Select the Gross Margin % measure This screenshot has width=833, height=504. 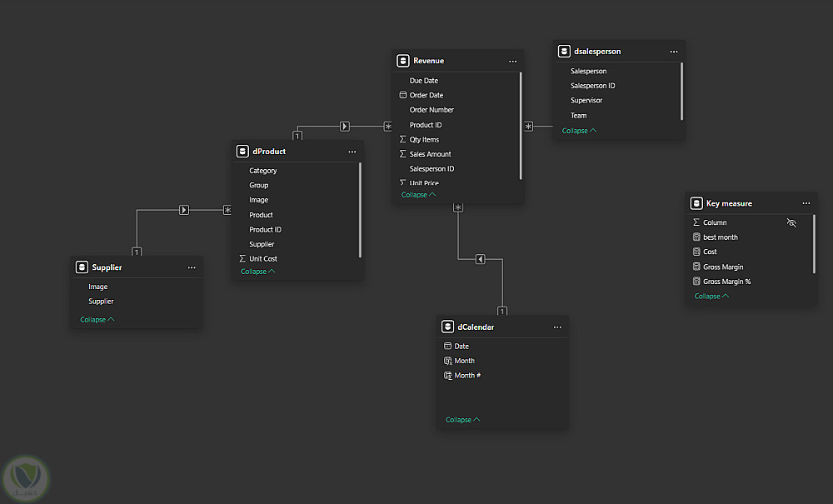pyautogui.click(x=726, y=282)
